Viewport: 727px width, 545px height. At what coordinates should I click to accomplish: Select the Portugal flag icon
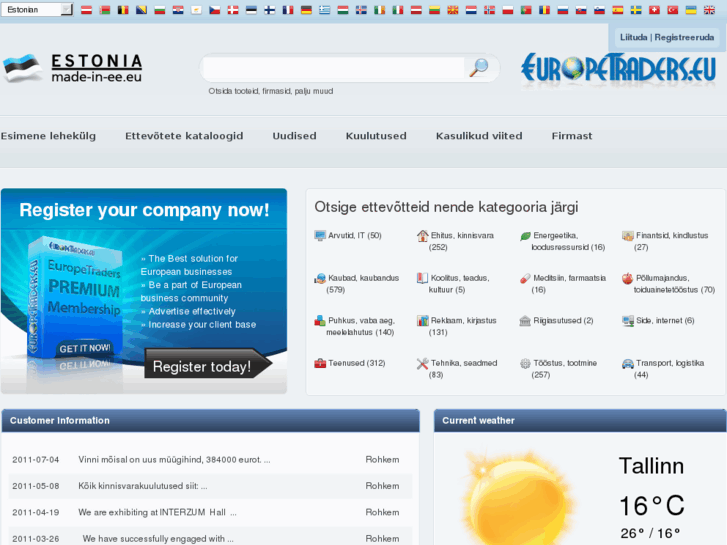(x=526, y=10)
